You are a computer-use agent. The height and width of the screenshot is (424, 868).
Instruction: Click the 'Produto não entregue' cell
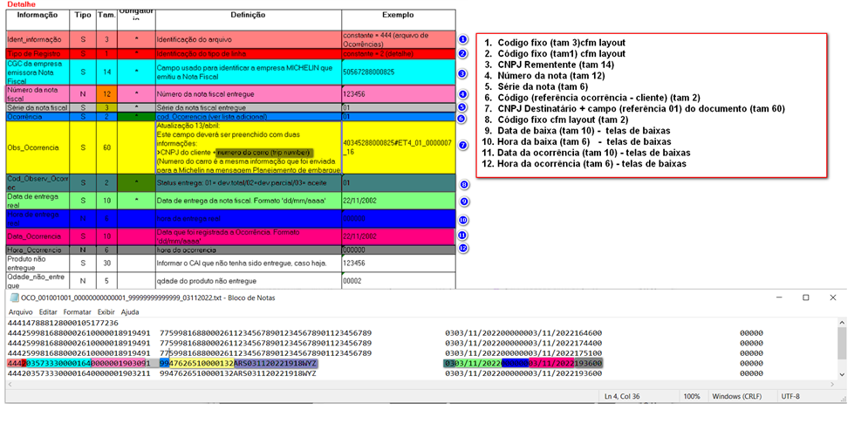coord(38,263)
